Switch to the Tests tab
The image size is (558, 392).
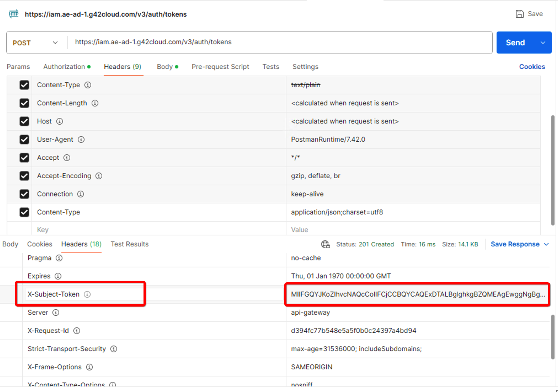tap(271, 67)
